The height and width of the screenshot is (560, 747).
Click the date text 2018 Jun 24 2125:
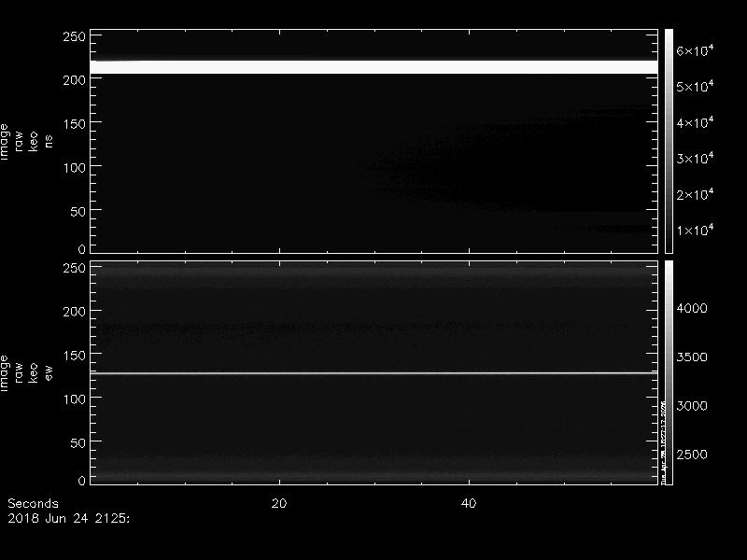68,518
